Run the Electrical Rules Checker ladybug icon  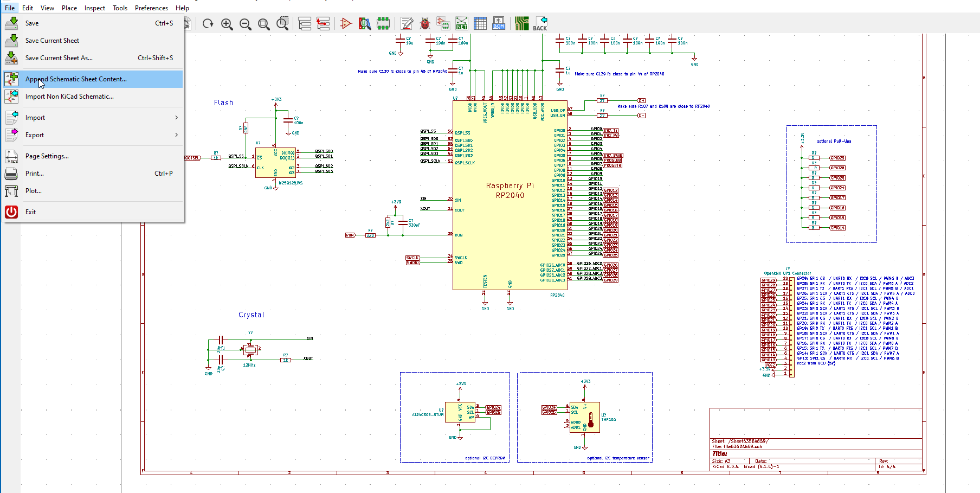coord(425,23)
